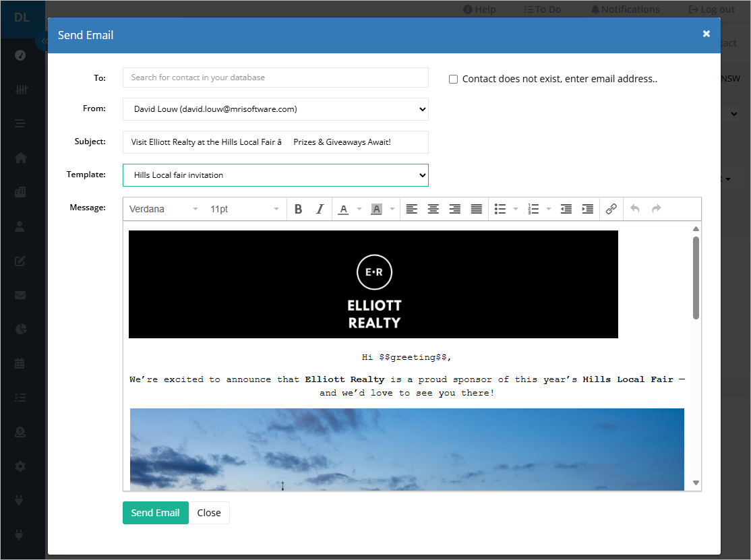751x560 pixels.
Task: Increase indent in message editor
Action: pyautogui.click(x=588, y=209)
